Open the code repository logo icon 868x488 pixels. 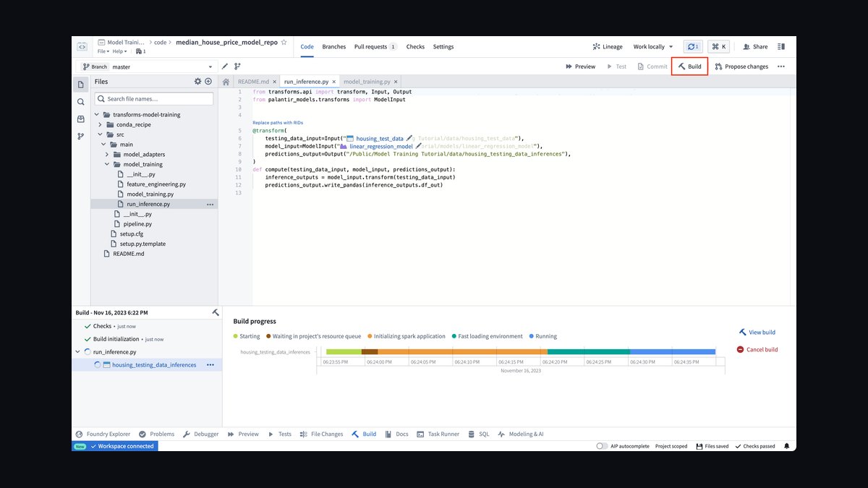coord(82,46)
